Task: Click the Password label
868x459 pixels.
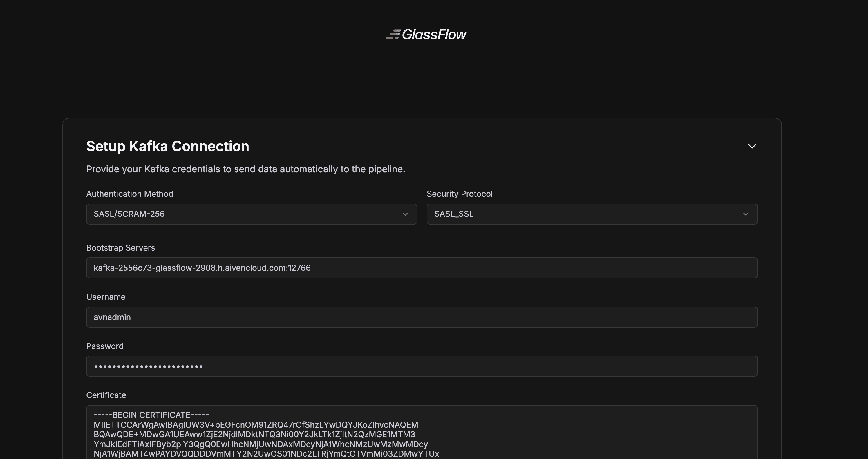Action: click(x=105, y=346)
